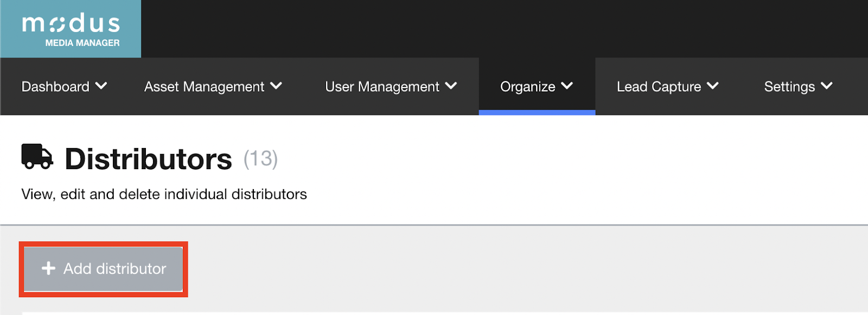The height and width of the screenshot is (315, 868).
Task: Click the distributor count (13)
Action: (260, 159)
